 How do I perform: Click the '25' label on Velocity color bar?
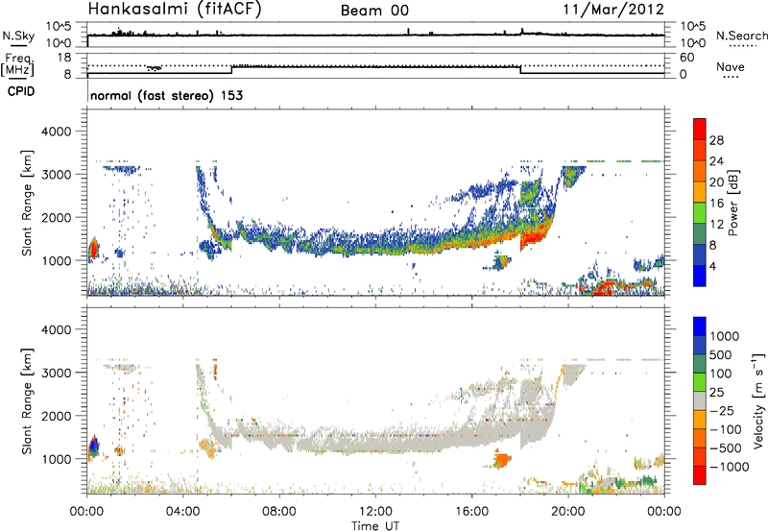click(x=716, y=393)
